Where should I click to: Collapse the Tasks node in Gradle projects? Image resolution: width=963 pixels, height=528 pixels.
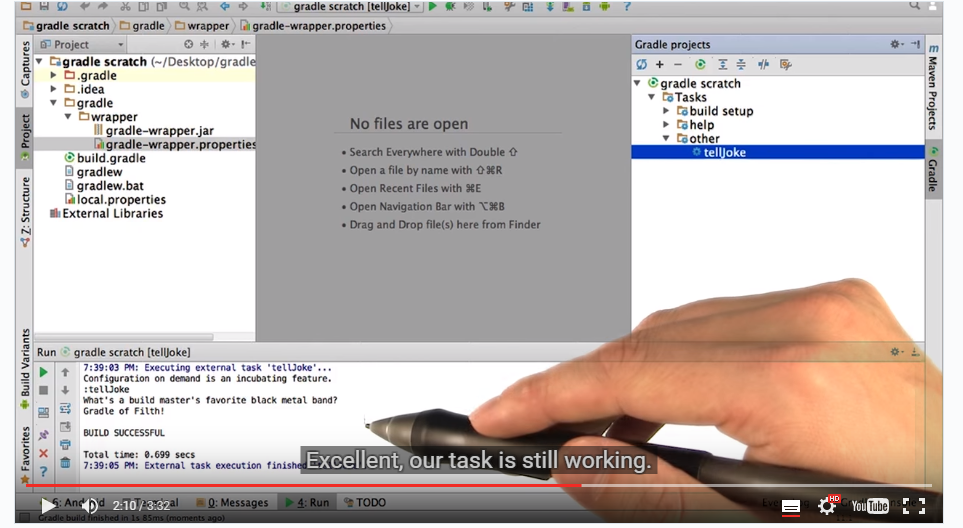[x=652, y=97]
